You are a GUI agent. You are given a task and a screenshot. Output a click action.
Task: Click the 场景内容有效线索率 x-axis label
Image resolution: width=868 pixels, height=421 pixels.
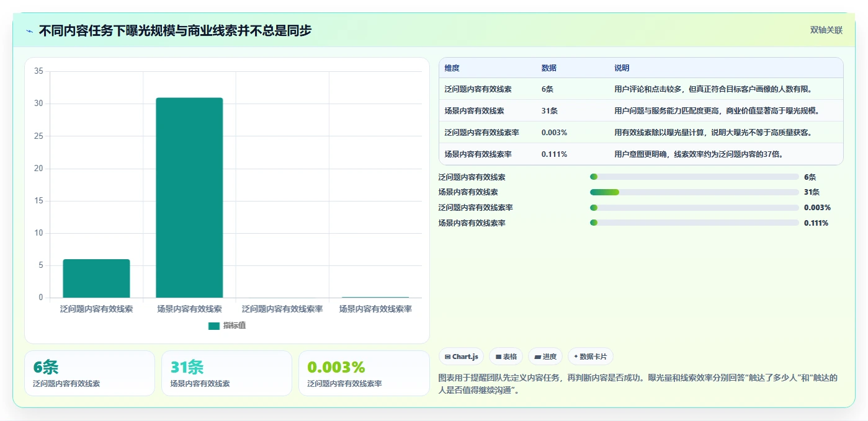click(375, 309)
